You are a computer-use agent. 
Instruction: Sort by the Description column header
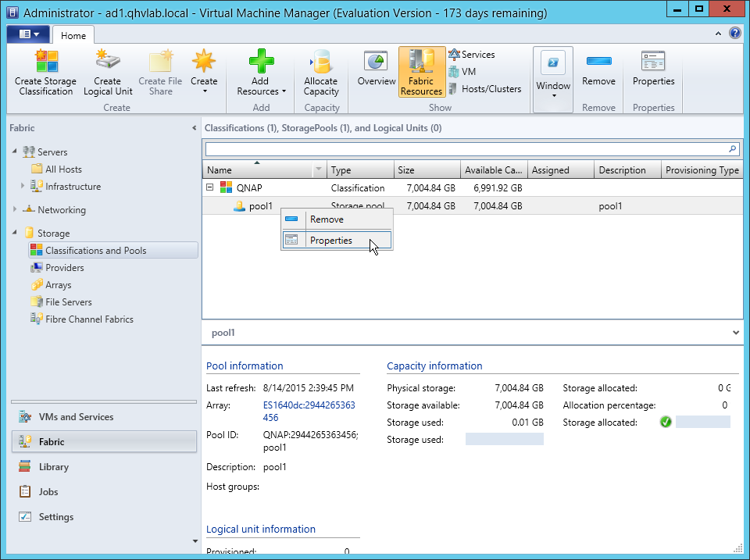click(x=627, y=169)
